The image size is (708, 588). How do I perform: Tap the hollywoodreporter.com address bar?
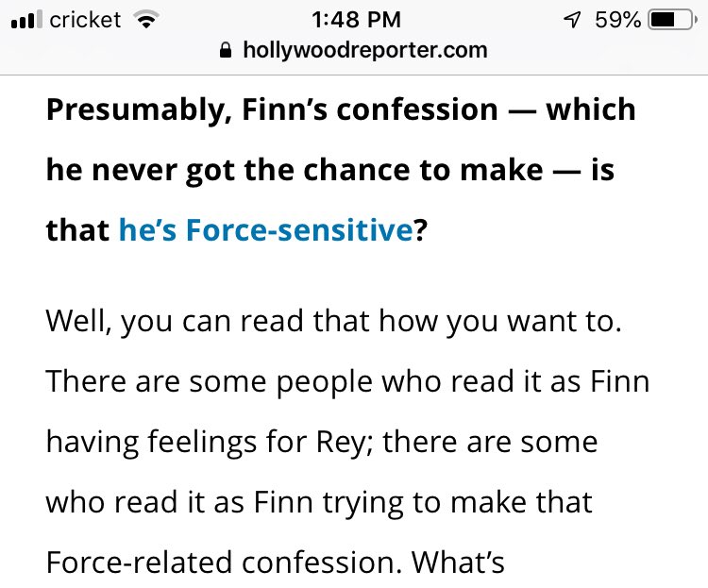[354, 50]
